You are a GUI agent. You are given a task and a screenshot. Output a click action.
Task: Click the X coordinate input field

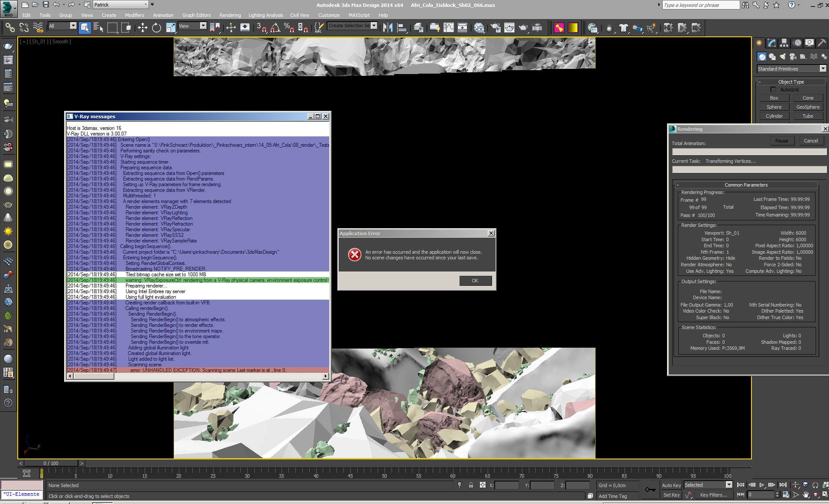coord(506,485)
